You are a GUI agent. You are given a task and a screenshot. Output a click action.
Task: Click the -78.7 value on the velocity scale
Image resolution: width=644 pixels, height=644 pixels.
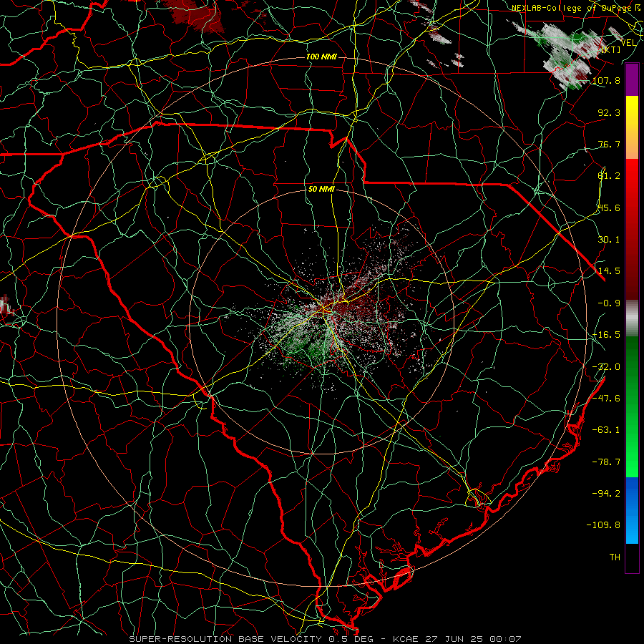pyautogui.click(x=606, y=462)
